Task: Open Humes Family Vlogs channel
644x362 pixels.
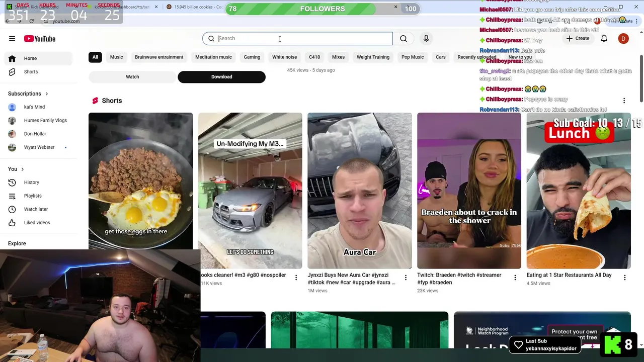Action: coord(39,121)
